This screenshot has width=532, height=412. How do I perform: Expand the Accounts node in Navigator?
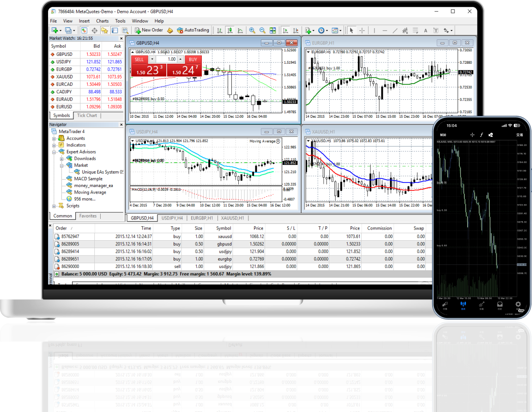(54, 138)
